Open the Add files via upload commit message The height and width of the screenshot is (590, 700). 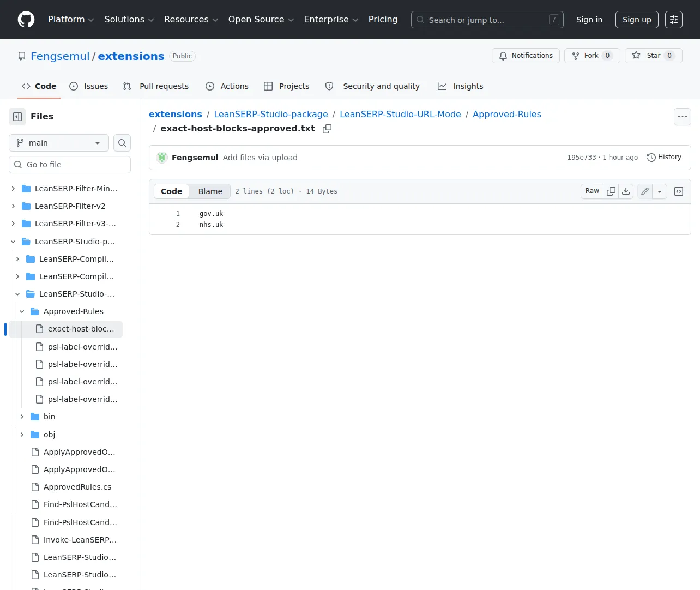260,158
